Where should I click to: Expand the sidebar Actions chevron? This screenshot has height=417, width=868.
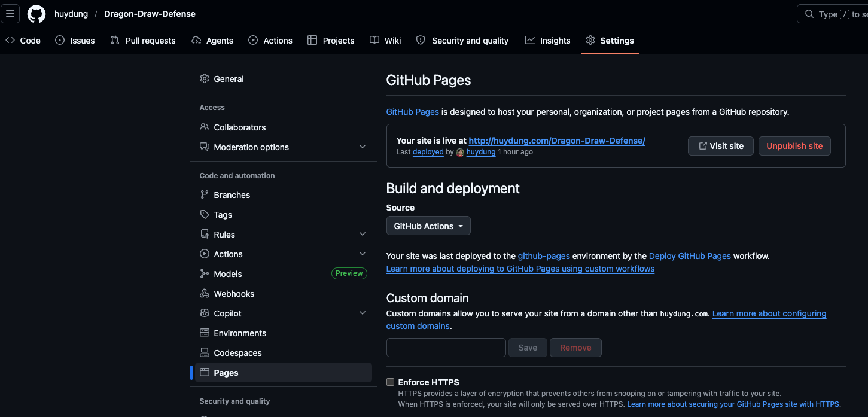[363, 254]
